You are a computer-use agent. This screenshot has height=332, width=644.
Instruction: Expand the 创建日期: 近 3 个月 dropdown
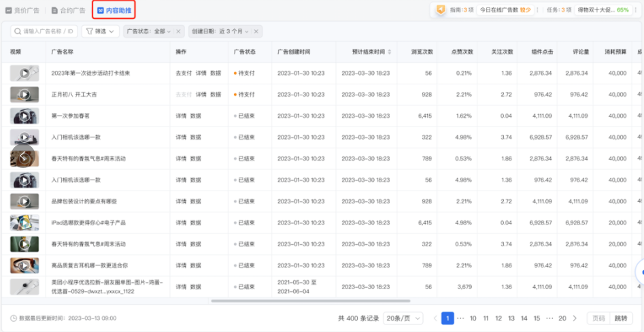click(x=220, y=31)
